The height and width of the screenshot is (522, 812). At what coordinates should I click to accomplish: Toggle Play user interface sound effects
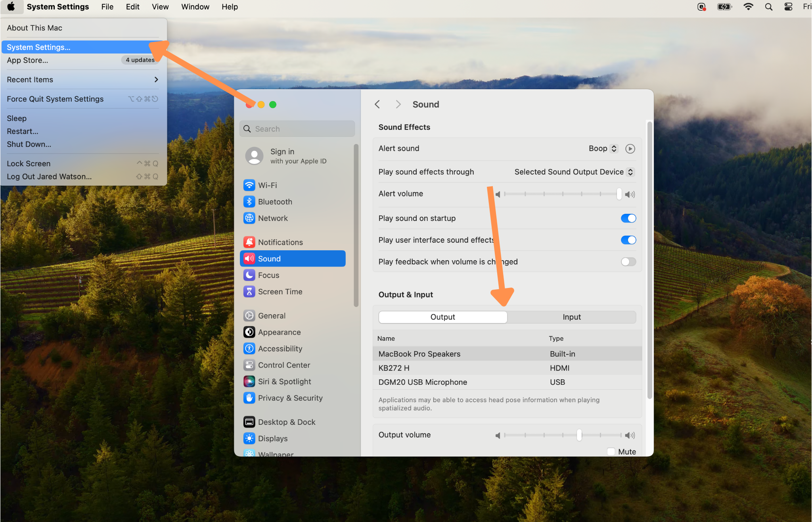(628, 240)
